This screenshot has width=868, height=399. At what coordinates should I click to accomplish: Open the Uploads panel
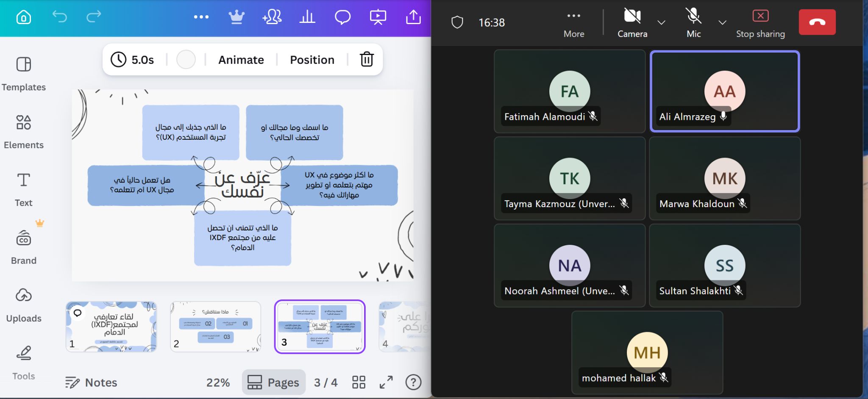point(24,304)
